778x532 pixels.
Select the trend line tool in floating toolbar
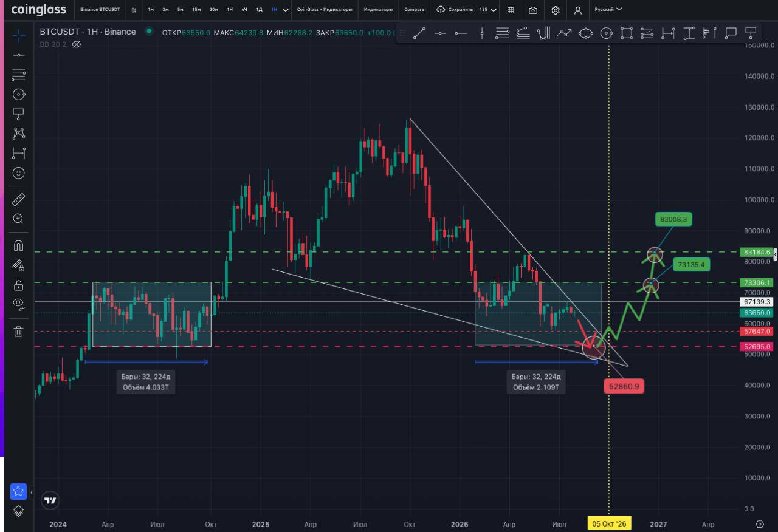click(x=419, y=34)
